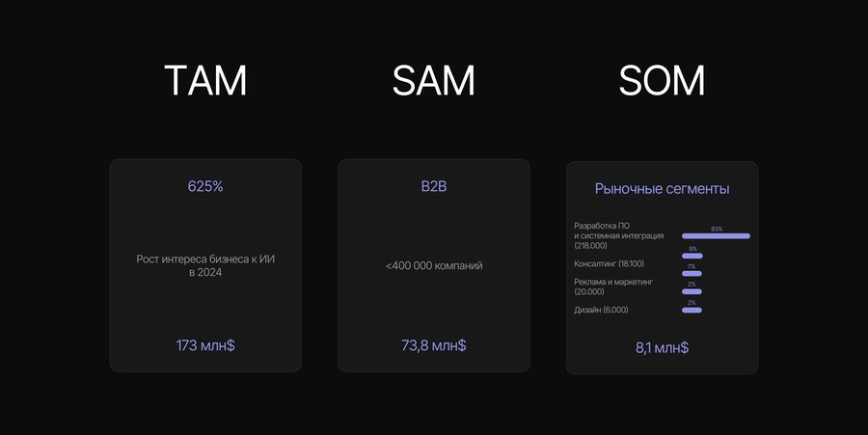Click the 7% progress bar
This screenshot has height=435, width=868.
point(692,274)
